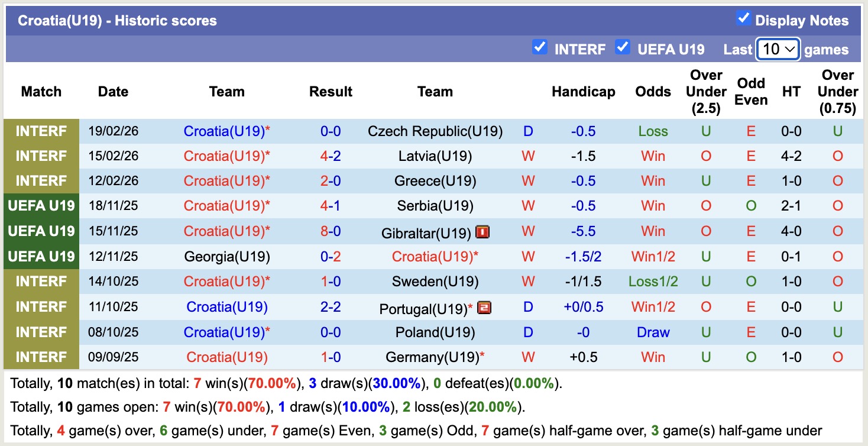Click Croatia(U19) link in the Latvia match row
This screenshot has width=868, height=446.
227,156
